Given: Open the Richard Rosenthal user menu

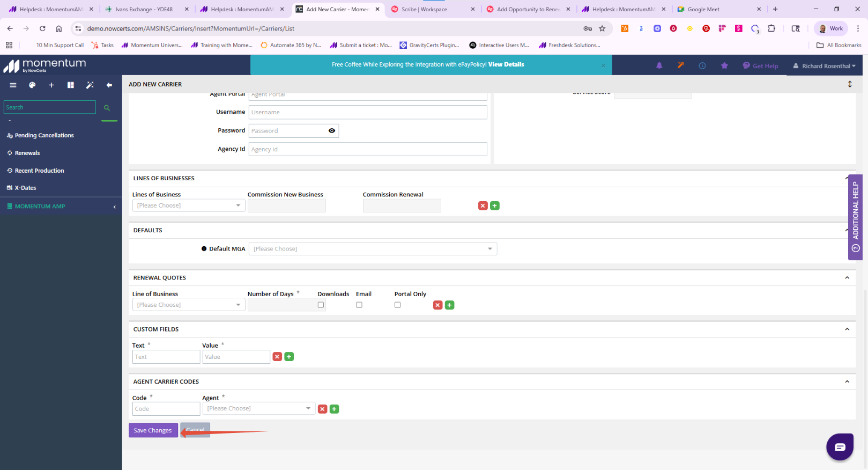Looking at the screenshot, I should click(x=825, y=66).
